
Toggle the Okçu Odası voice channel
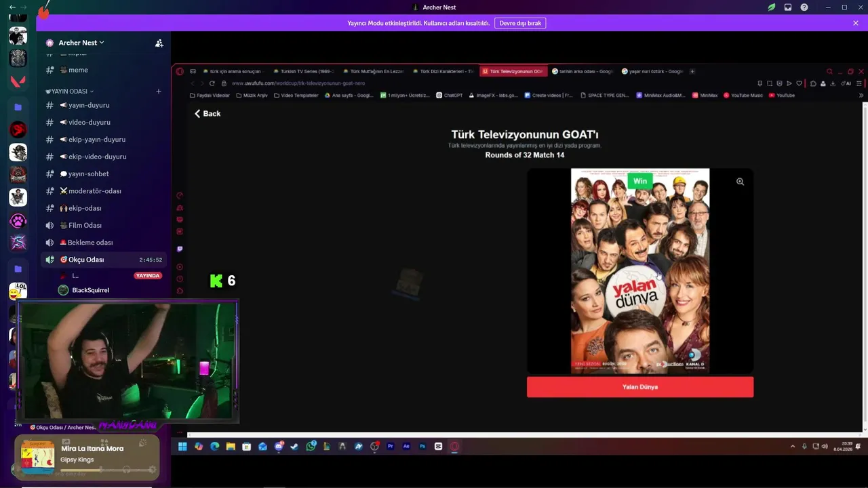coord(104,260)
